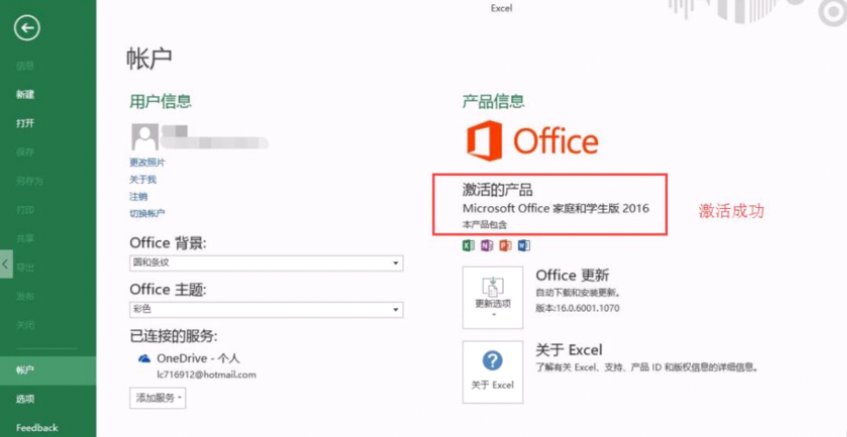The width and height of the screenshot is (847, 437).
Task: Click the 注销 sign-out link
Action: [138, 197]
